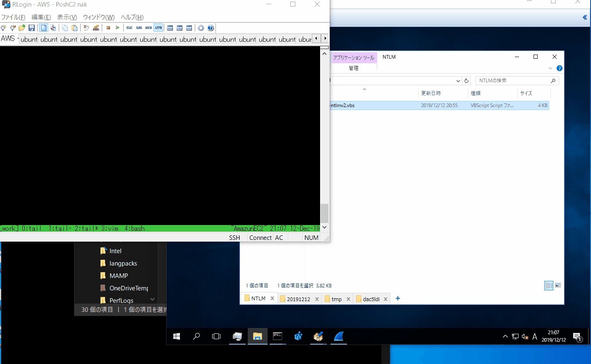This screenshot has height=364, width=591.
Task: Toggle IME input mode A in tray
Action: (535, 337)
